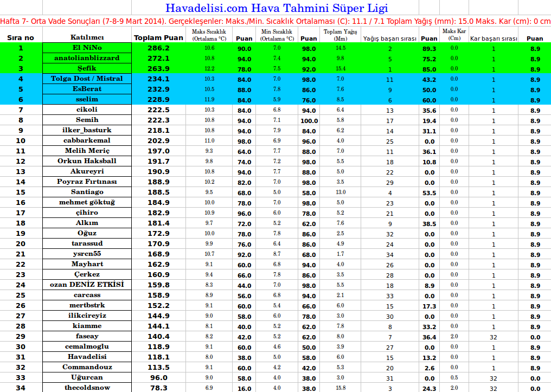Viewport: 551px width, 392px height.
Task: Click participant name El NiNo
Action: (87, 48)
